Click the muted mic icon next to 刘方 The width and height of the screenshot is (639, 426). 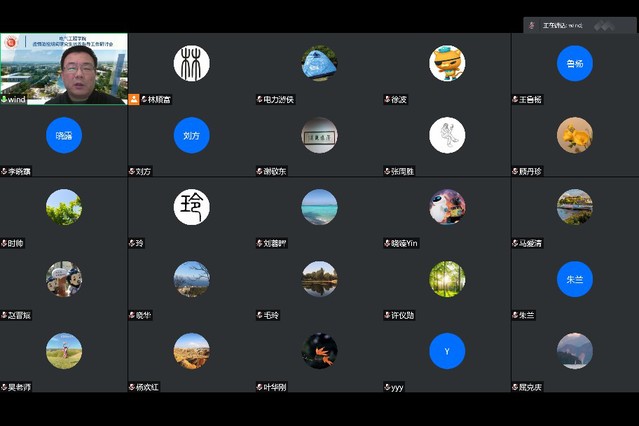pyautogui.click(x=132, y=171)
